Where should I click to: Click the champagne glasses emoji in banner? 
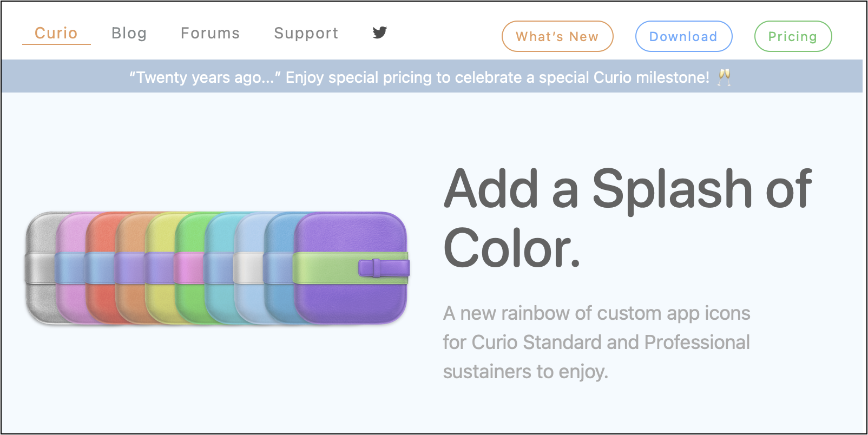(724, 77)
